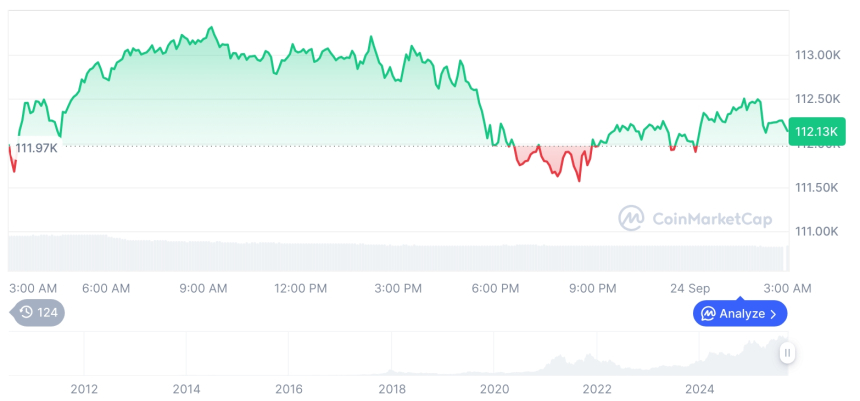The height and width of the screenshot is (401, 860).
Task: Click the chevron arrow on the Analyze button
Action: 774,314
